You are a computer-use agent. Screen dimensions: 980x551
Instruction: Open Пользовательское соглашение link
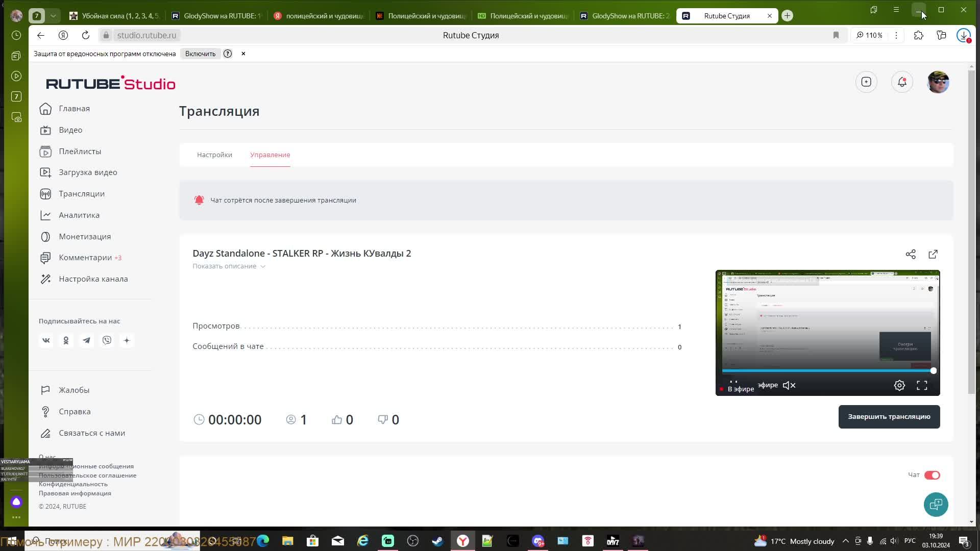tap(88, 475)
